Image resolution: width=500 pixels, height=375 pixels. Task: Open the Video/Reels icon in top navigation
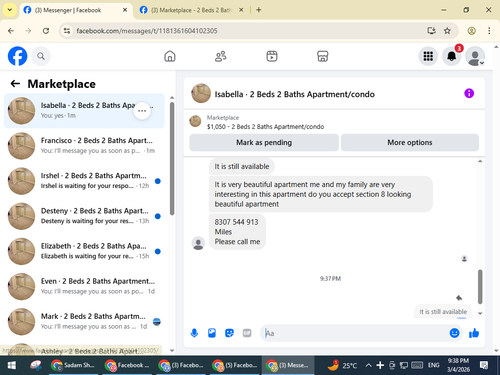(x=272, y=56)
